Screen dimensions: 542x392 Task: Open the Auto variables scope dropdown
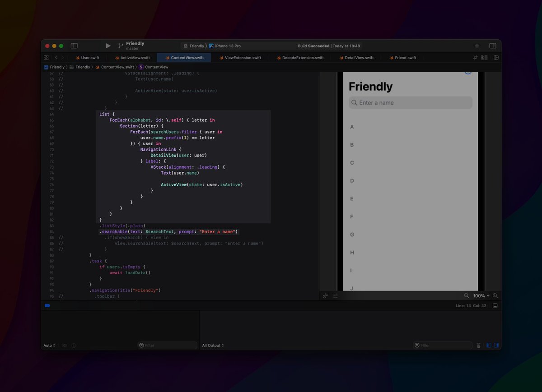point(49,346)
